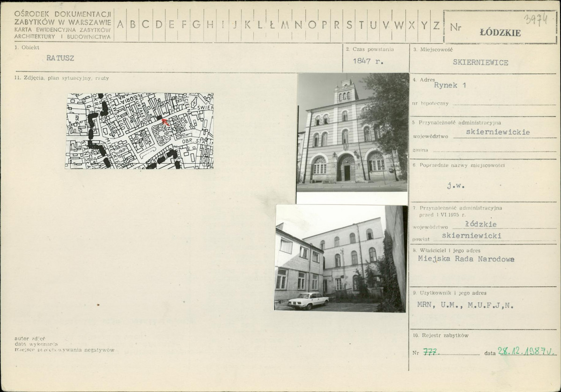Click the green registry number 777
This screenshot has width=561, height=392.
[430, 353]
